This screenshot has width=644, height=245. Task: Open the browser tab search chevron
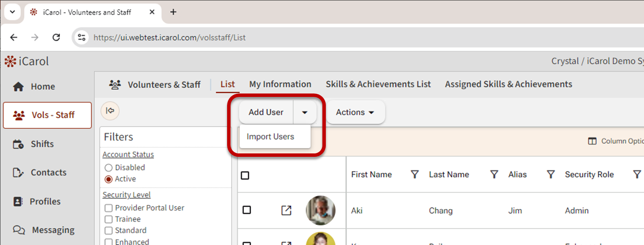(x=12, y=12)
